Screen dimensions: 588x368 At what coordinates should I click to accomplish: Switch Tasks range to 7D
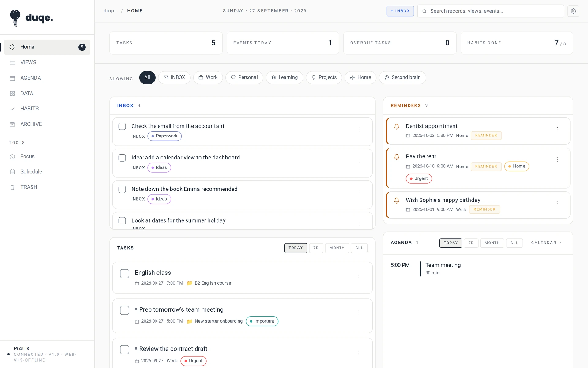316,248
